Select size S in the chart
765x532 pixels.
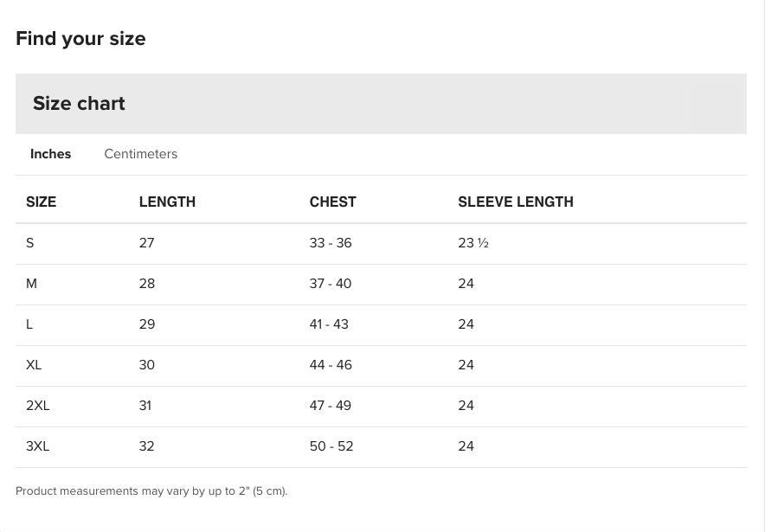point(30,243)
